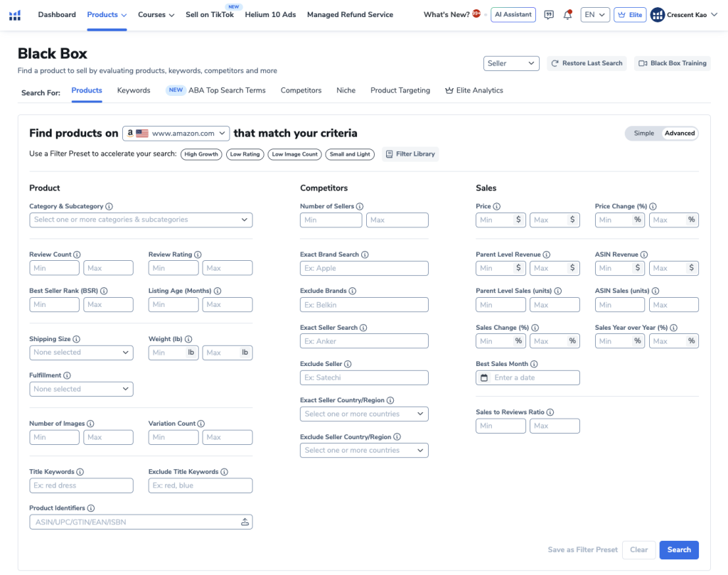The image size is (728, 575).
Task: Click the Helium 10 logo icon
Action: [16, 15]
